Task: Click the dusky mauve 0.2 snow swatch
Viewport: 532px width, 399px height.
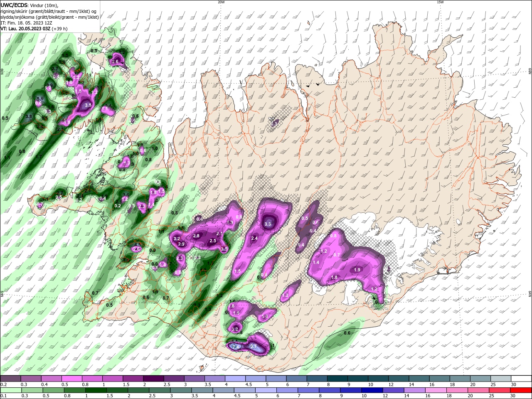Action: pyautogui.click(x=10, y=379)
